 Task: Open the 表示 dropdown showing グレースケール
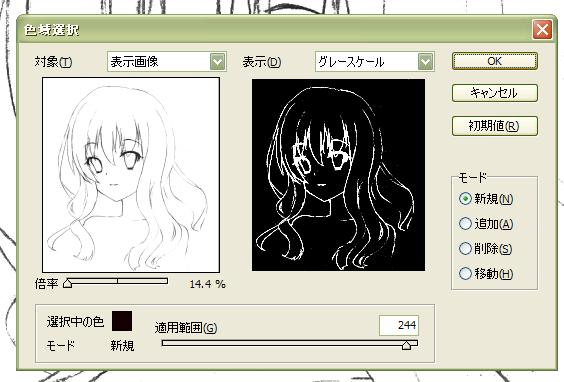375,62
